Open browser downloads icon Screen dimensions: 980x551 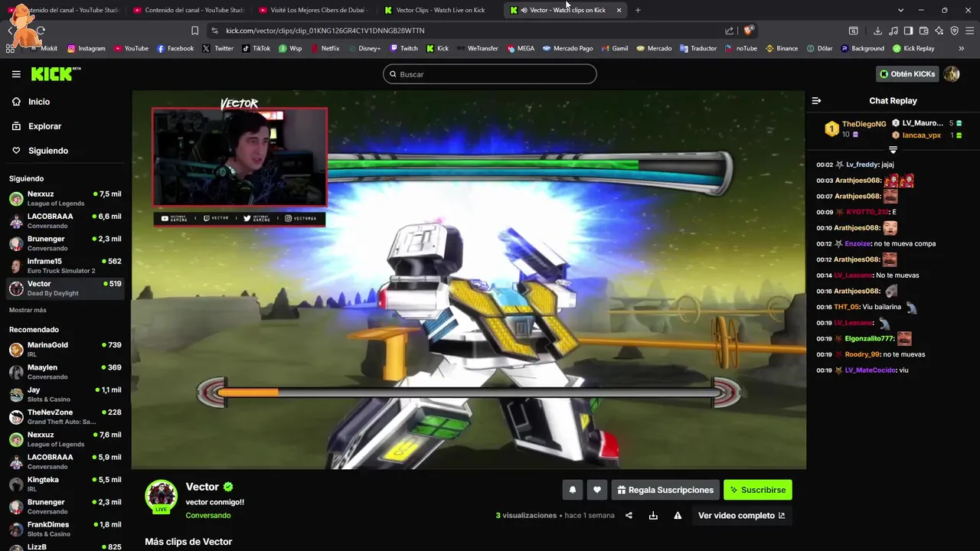tap(877, 31)
